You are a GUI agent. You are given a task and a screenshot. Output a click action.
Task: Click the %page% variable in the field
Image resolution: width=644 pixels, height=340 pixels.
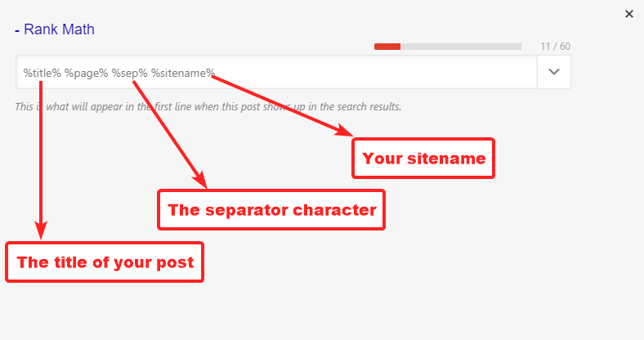coord(87,73)
